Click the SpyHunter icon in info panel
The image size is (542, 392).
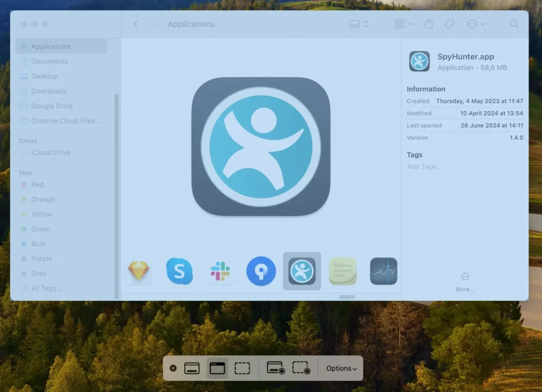tap(419, 61)
